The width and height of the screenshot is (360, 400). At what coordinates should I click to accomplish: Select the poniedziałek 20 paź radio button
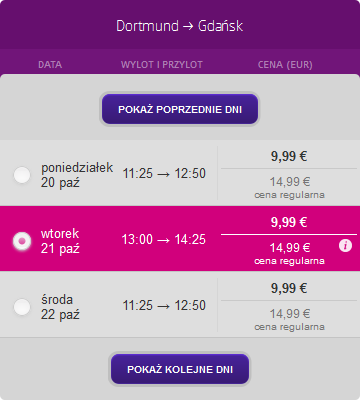[22, 175]
